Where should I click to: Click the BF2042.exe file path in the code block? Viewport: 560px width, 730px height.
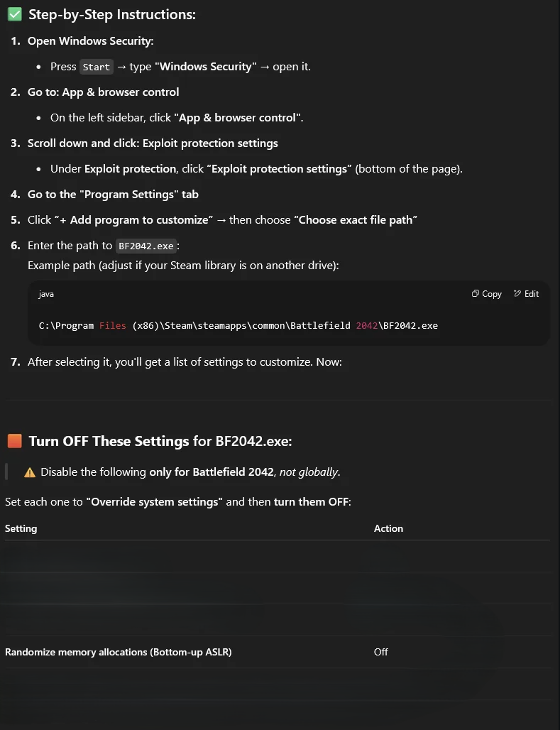pyautogui.click(x=238, y=325)
